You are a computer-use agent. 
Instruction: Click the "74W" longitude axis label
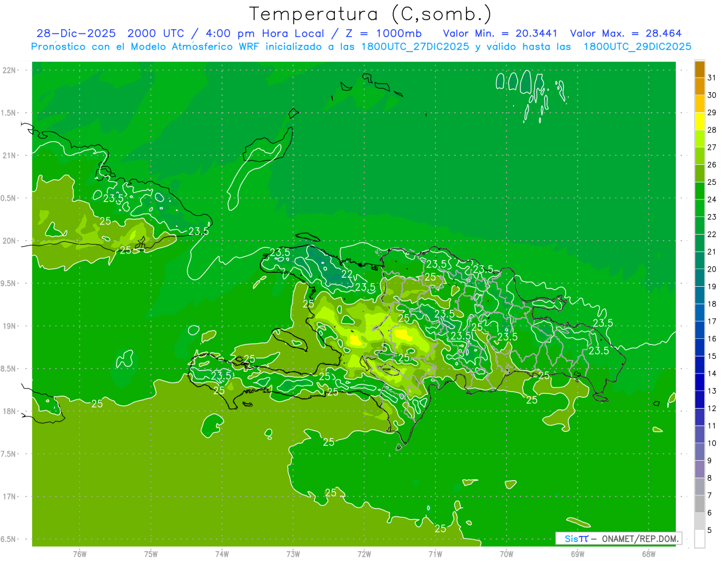222,554
